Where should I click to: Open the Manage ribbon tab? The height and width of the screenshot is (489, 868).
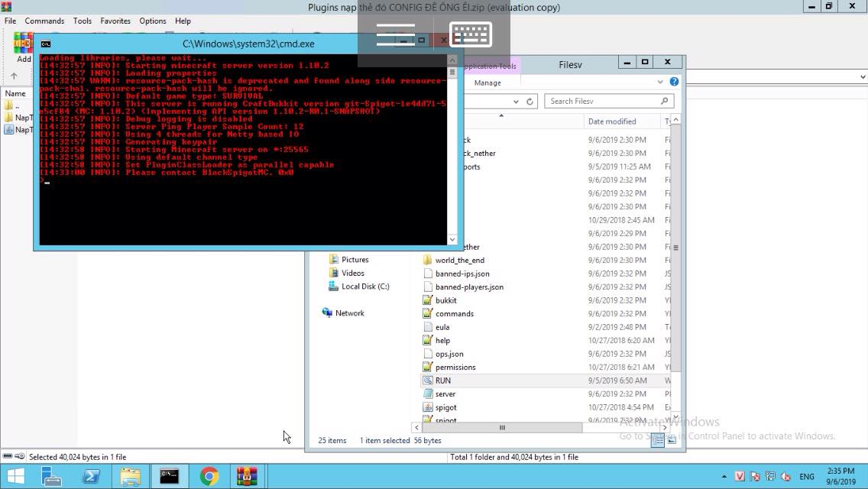click(x=487, y=83)
